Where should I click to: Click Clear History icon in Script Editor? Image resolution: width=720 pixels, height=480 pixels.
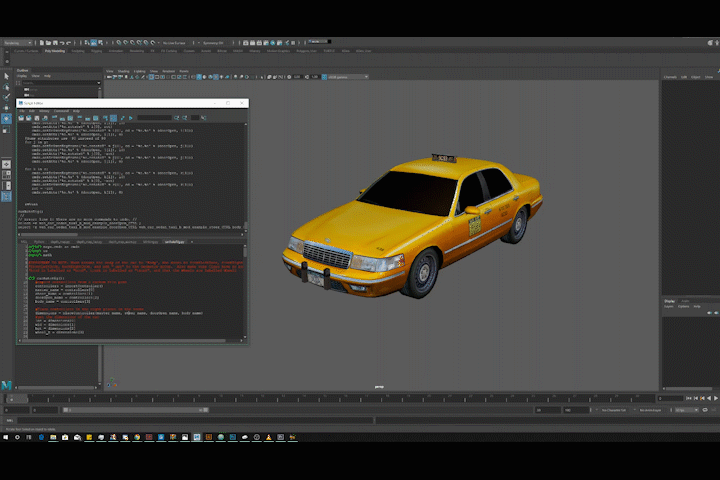coord(54,118)
